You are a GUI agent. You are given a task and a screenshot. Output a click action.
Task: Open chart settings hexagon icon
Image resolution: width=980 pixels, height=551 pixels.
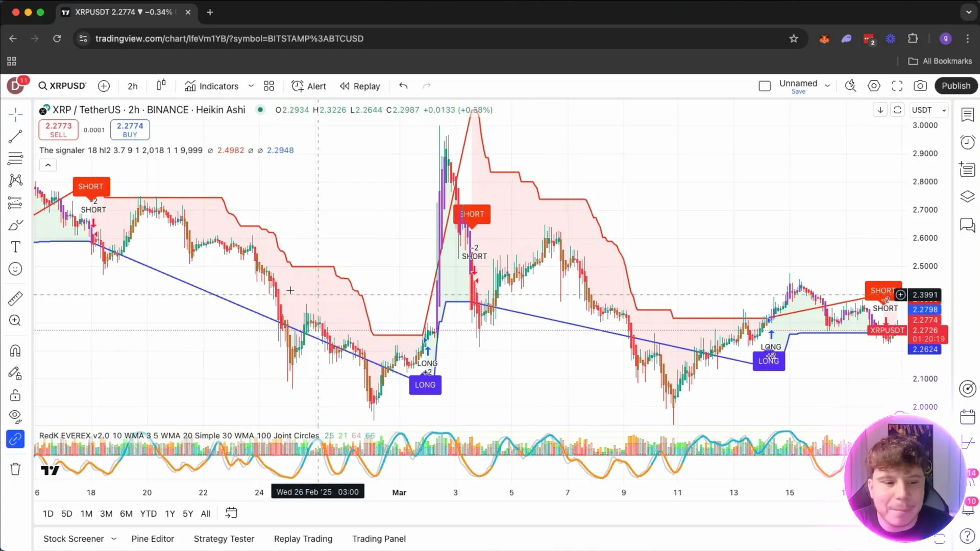tap(874, 86)
